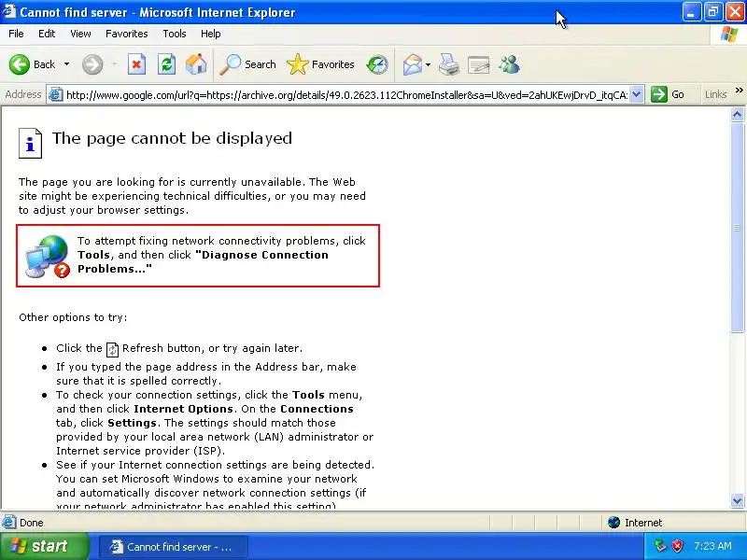Click the info page icon beside heading
This screenshot has width=747, height=560.
[x=30, y=143]
